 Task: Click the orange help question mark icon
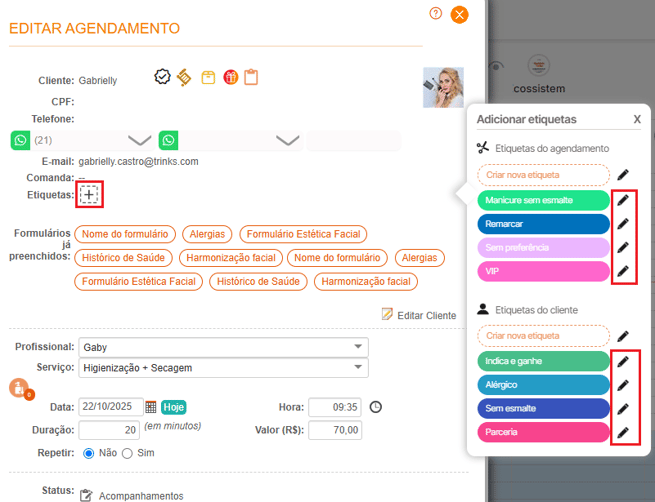pos(436,13)
